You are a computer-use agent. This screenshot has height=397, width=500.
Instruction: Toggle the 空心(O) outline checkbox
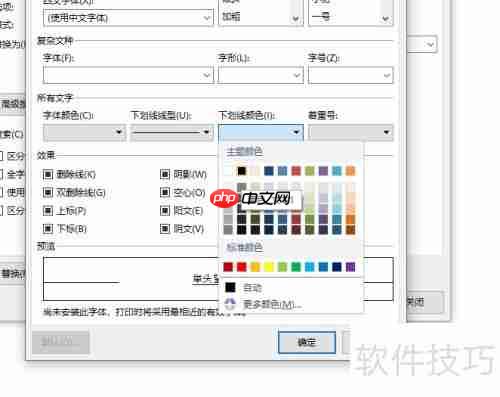pyautogui.click(x=165, y=192)
